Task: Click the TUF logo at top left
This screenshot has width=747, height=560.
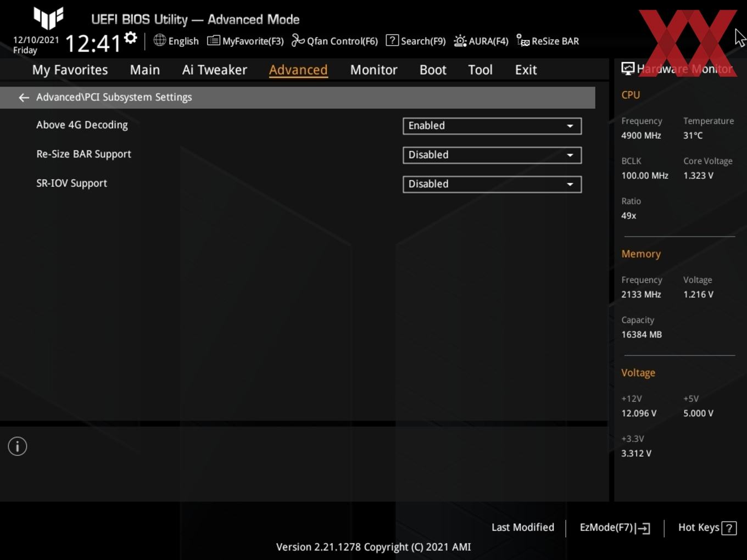Action: (48, 18)
